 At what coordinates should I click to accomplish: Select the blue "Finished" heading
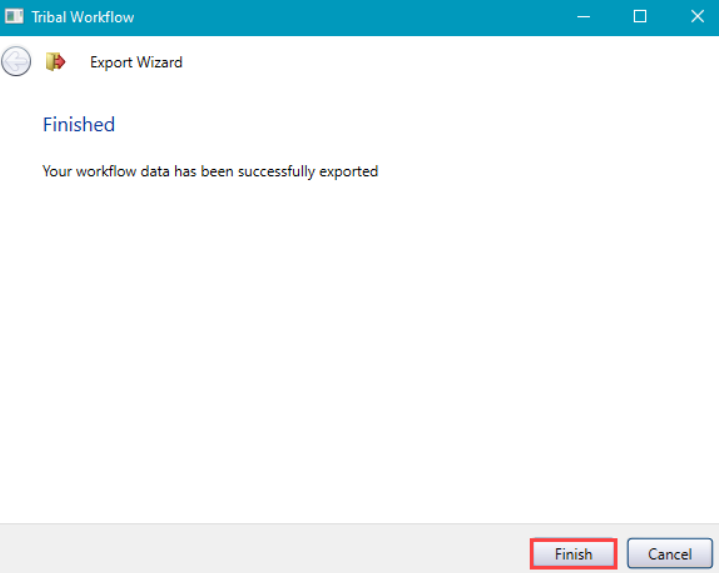tap(78, 125)
